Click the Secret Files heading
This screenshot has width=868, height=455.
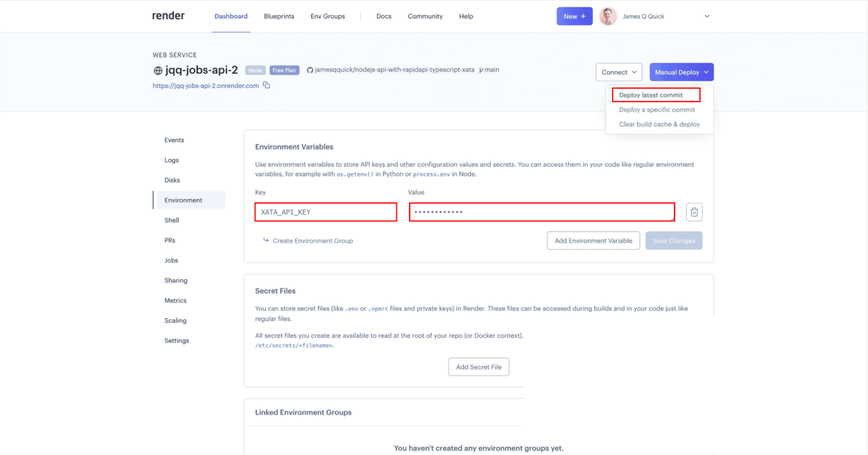pyautogui.click(x=275, y=291)
